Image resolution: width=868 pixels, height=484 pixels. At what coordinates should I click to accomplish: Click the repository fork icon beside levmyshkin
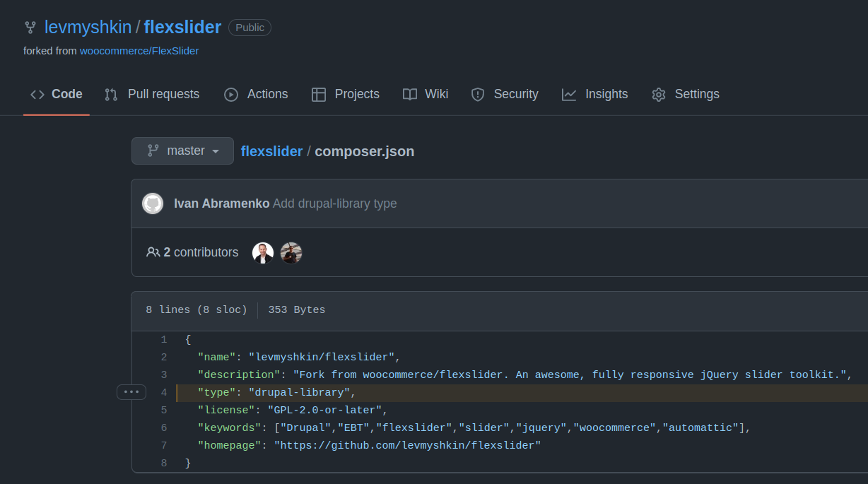coord(30,27)
